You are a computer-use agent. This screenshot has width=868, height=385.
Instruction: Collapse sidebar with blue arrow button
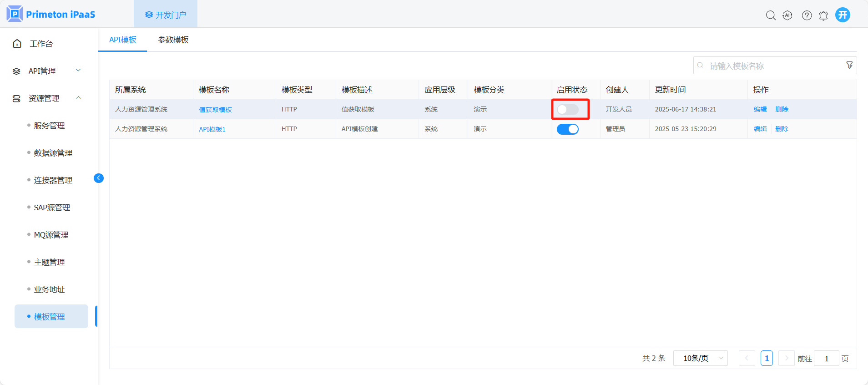click(99, 178)
